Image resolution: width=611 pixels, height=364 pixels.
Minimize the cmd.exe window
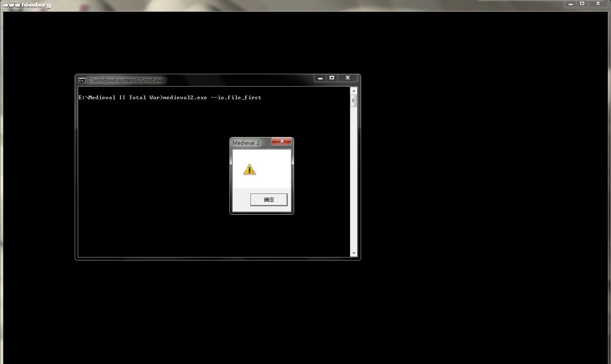coord(320,78)
